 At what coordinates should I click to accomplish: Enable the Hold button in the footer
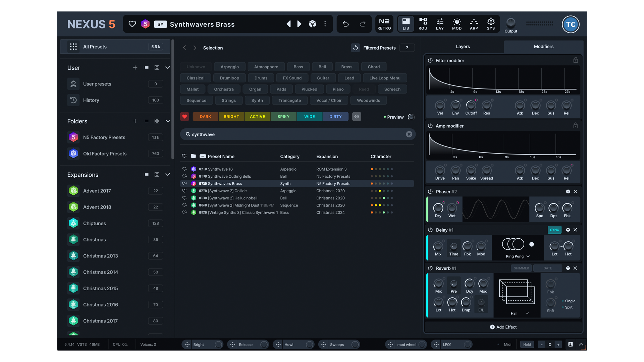tap(527, 345)
